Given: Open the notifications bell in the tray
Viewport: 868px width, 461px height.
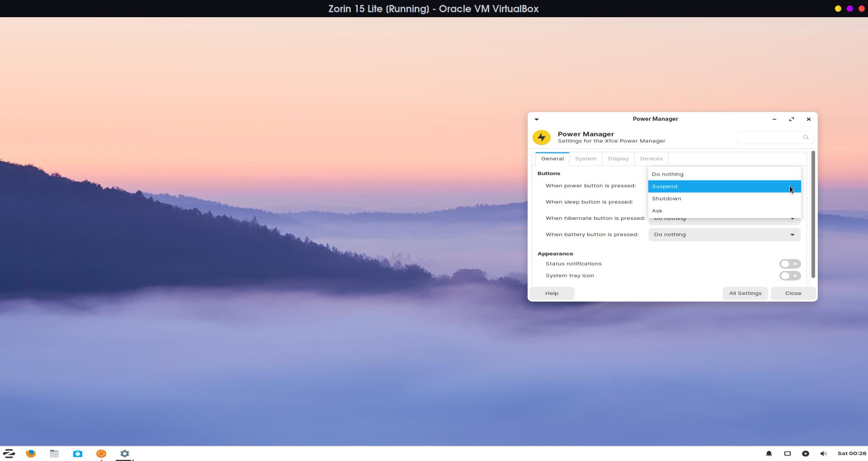Looking at the screenshot, I should pos(769,453).
